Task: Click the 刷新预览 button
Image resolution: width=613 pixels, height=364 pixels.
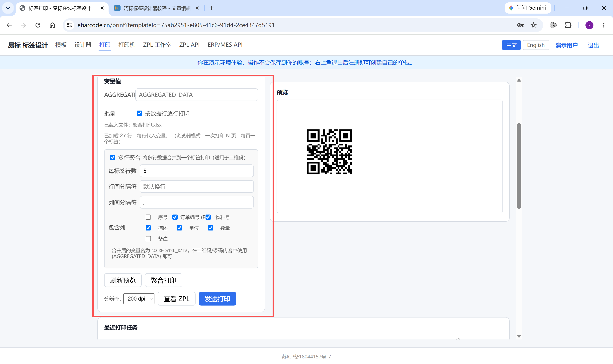Action: [123, 280]
